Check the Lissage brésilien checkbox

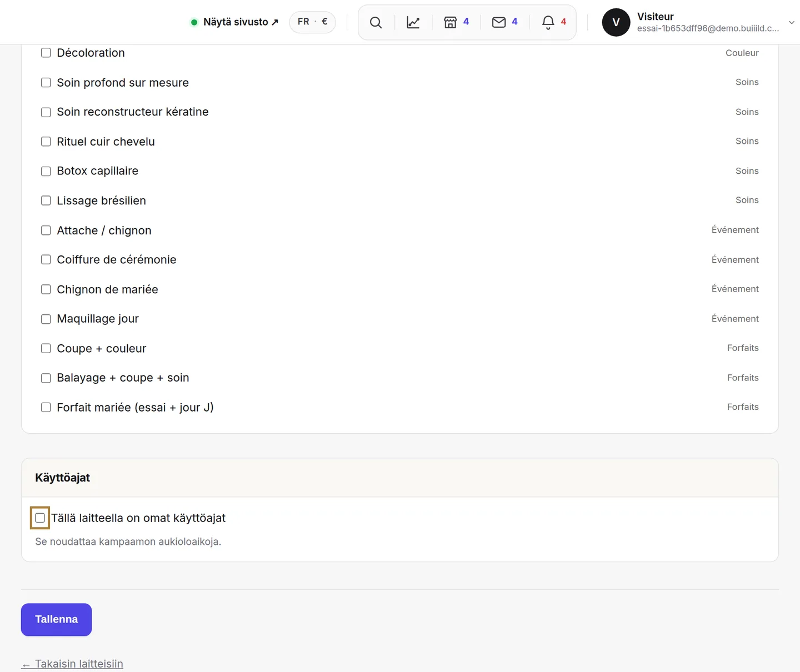[46, 200]
